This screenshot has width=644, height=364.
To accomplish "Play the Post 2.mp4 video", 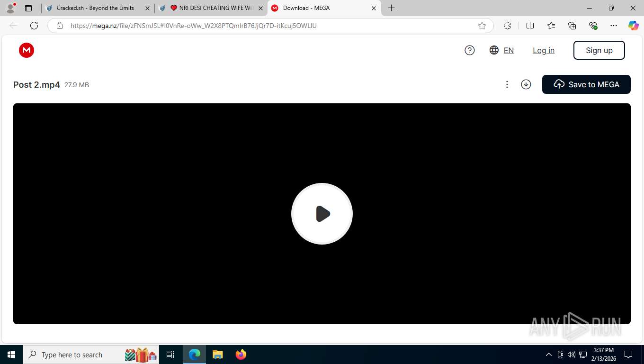I will point(322,214).
